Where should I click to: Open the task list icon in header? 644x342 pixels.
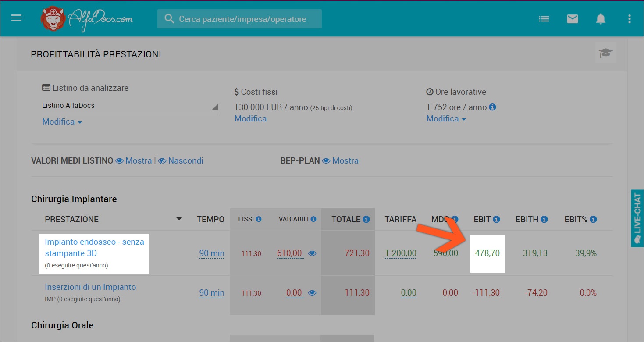pos(544,19)
